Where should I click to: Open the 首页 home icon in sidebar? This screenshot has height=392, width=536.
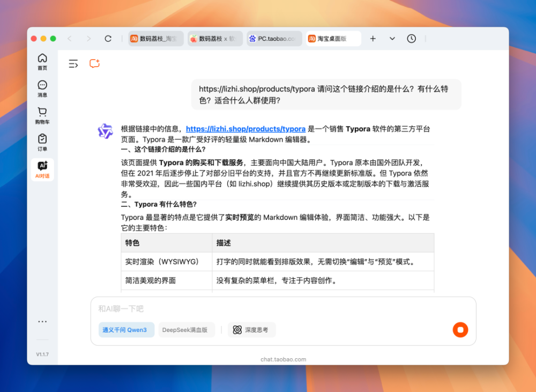pos(42,62)
